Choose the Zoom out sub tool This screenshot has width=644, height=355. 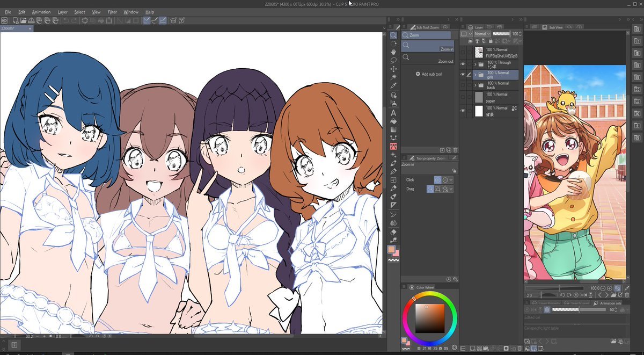pos(428,58)
